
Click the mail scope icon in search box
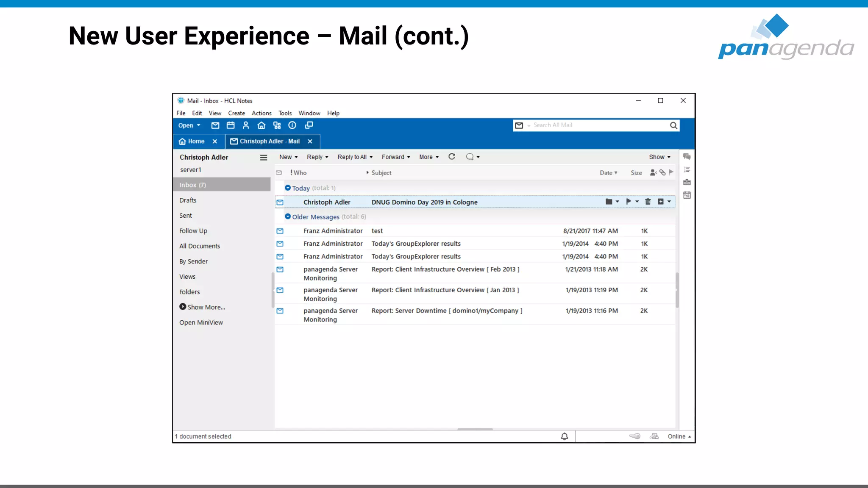click(x=519, y=125)
